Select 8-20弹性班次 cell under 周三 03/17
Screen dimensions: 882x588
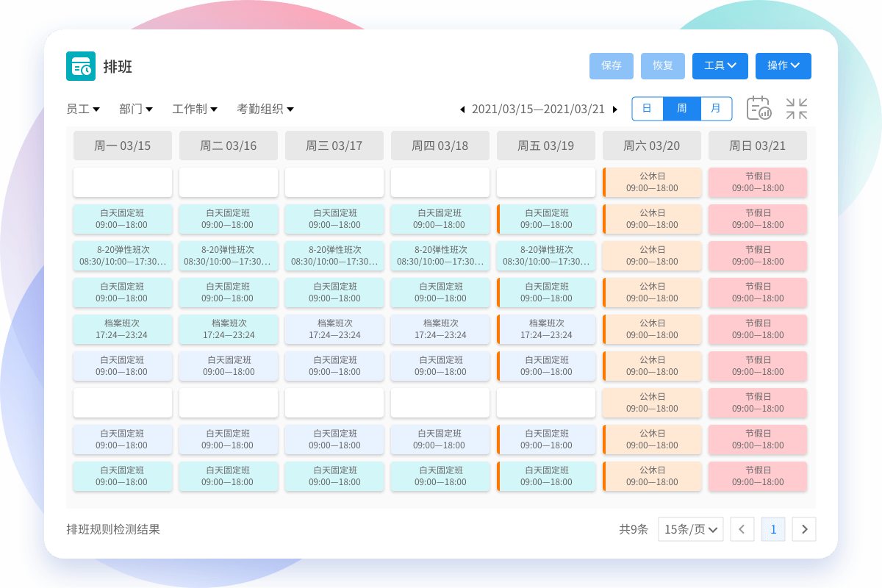click(334, 256)
